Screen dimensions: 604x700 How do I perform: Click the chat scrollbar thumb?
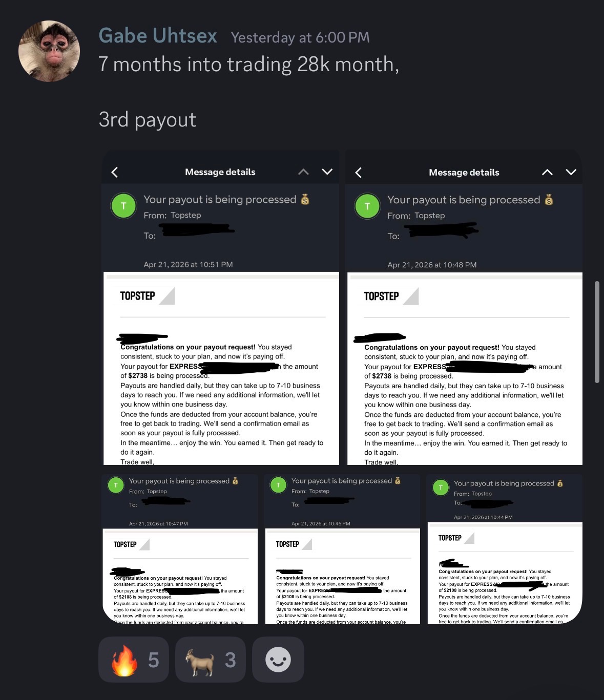click(x=597, y=332)
